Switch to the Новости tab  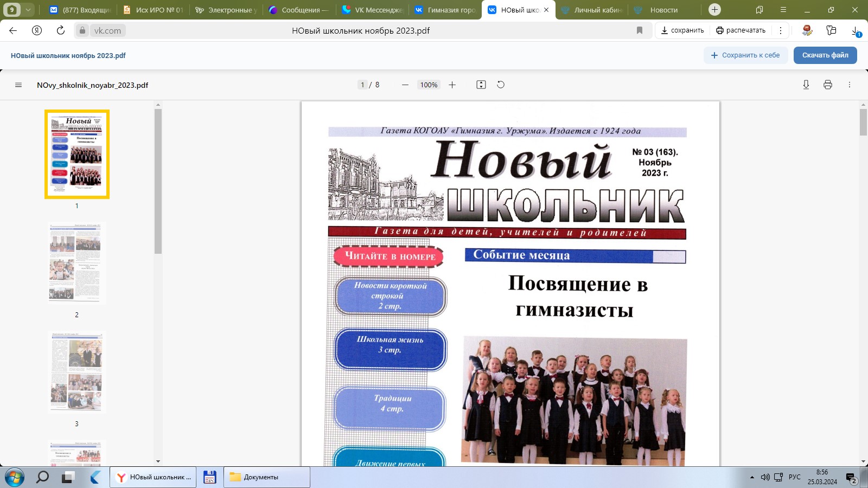click(x=665, y=10)
